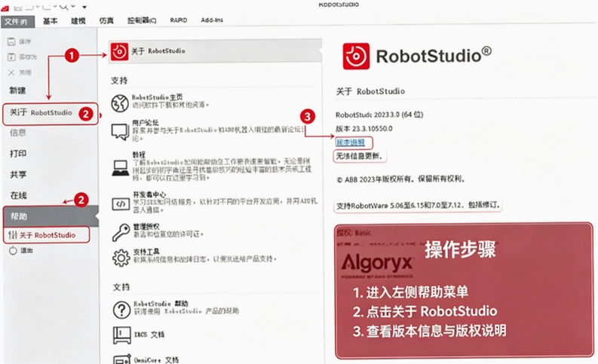This screenshot has height=364, width=598.
Task: Open the 控制器 ribbon tab
Action: click(142, 20)
